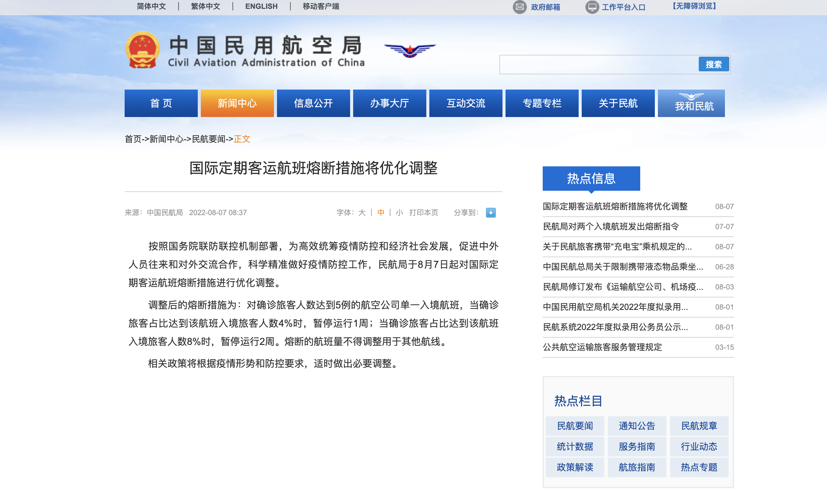
Task: Open the 统计数据 hot column
Action: tap(575, 446)
